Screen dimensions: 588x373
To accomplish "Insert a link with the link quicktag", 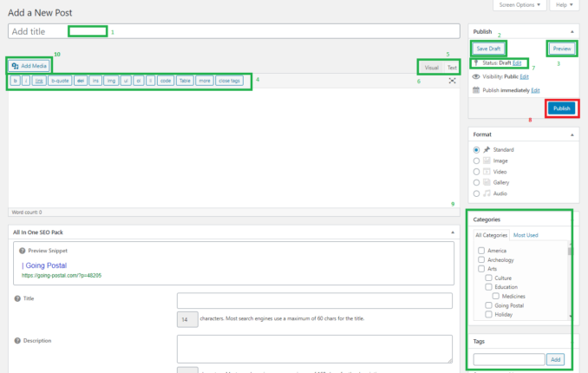I will 39,81.
